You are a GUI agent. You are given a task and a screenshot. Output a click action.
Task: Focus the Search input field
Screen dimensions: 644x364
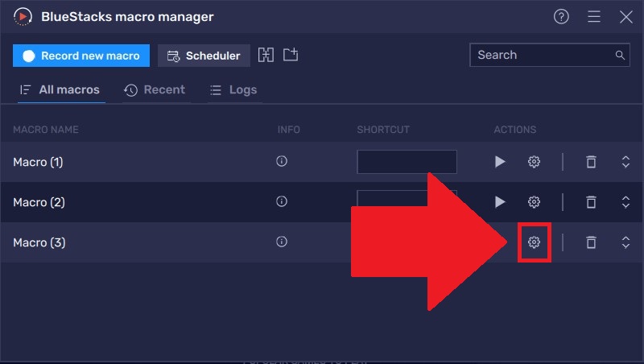tap(550, 55)
